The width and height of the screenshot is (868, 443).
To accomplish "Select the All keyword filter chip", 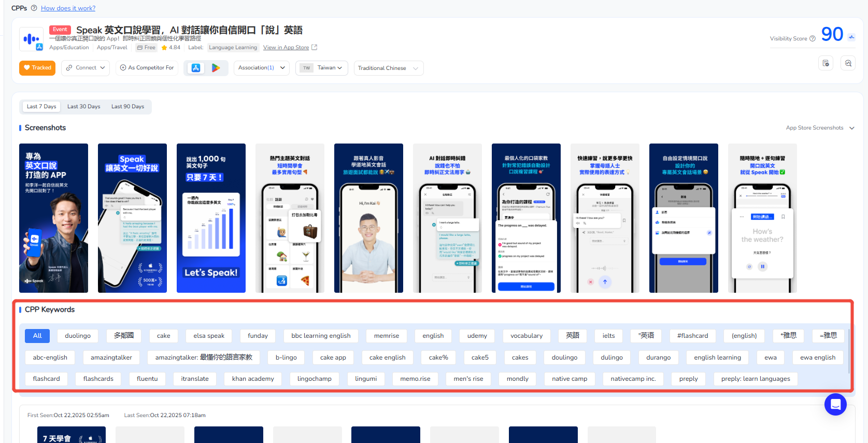I will click(x=37, y=336).
